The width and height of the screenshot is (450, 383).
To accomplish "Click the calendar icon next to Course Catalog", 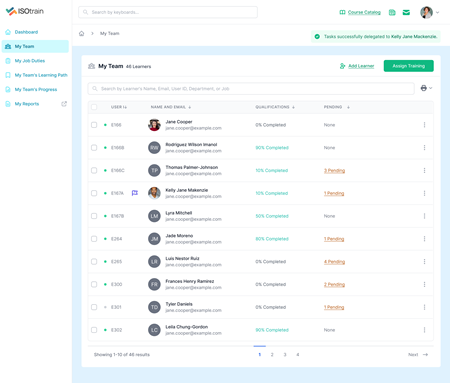I will click(x=392, y=12).
